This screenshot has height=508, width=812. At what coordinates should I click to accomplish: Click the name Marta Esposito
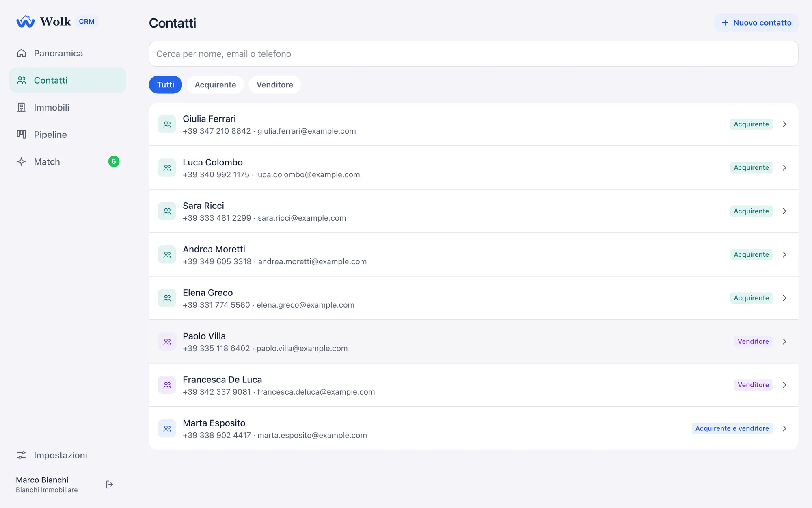(x=214, y=423)
